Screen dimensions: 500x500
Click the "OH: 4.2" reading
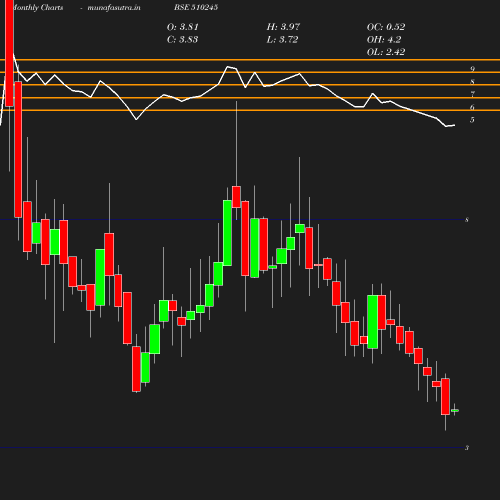[x=384, y=39]
